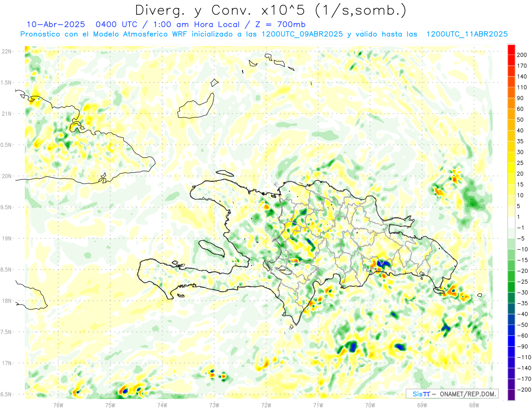Image resolution: width=532 pixels, height=411 pixels.
Task: Click the 'SisTT' logo text
Action: click(421, 394)
